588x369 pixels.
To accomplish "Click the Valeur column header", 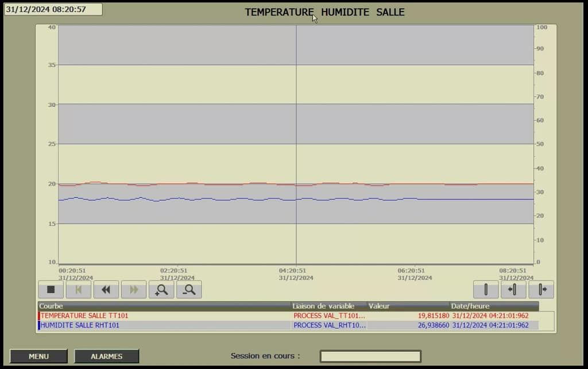I will click(408, 306).
